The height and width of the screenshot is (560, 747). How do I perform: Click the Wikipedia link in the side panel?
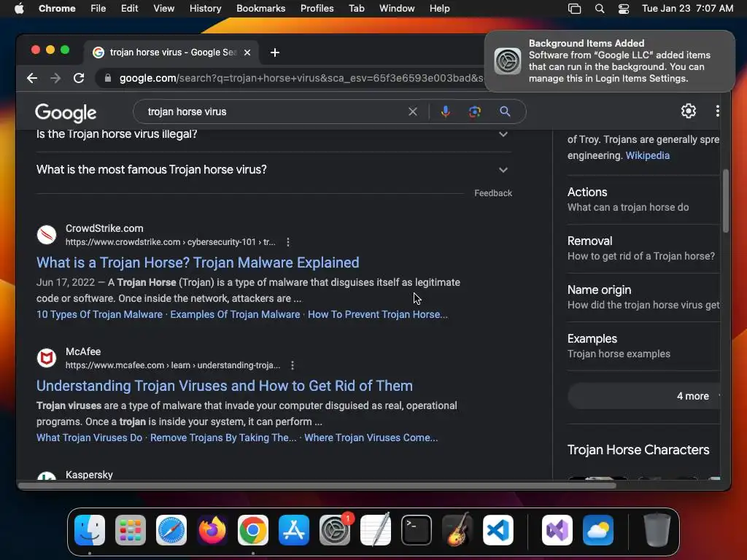(x=648, y=155)
